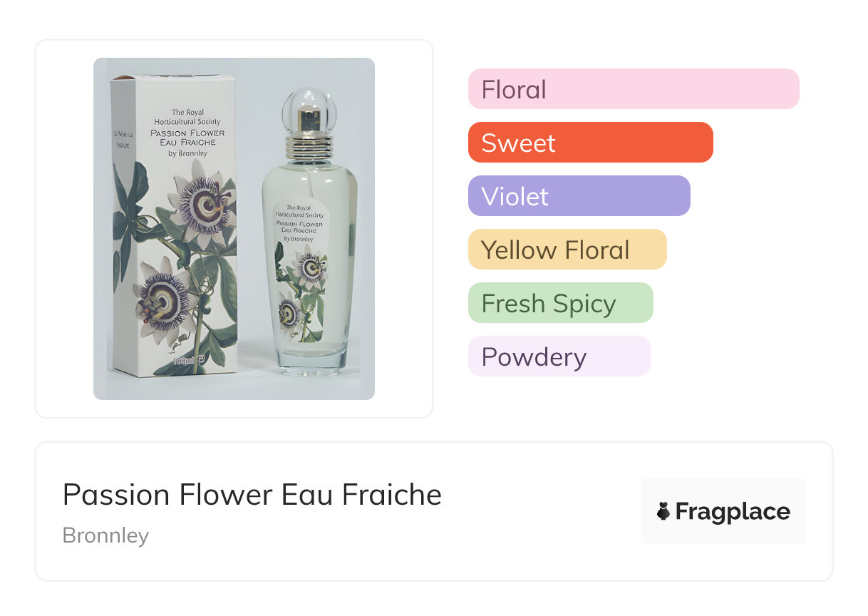Select the Floral accord bar
This screenshot has height=616, width=868.
point(633,89)
